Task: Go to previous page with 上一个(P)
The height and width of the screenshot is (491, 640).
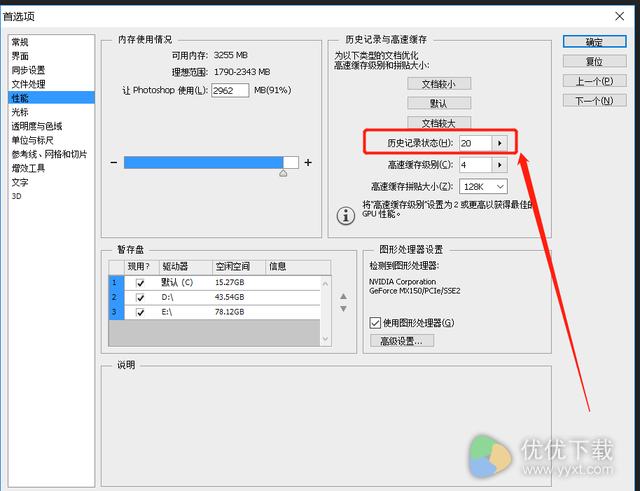Action: point(594,81)
